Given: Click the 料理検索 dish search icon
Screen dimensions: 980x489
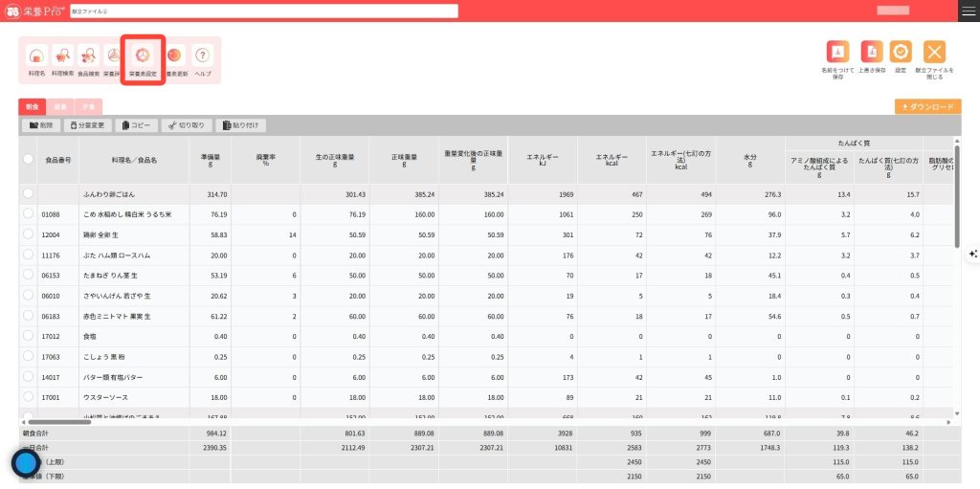Looking at the screenshot, I should click(62, 59).
